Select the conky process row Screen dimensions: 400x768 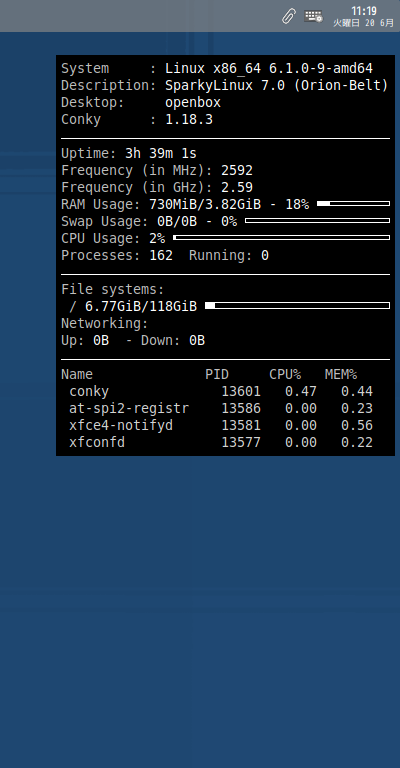pos(221,391)
